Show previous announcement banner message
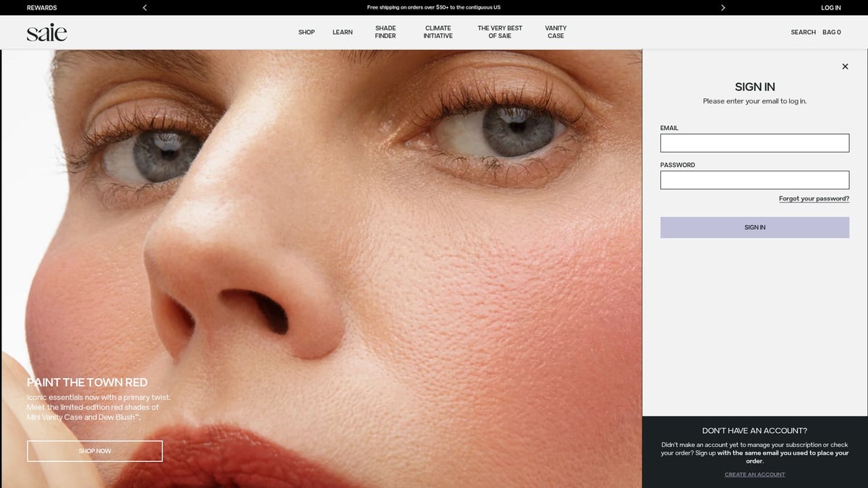The height and width of the screenshot is (488, 868). point(145,7)
